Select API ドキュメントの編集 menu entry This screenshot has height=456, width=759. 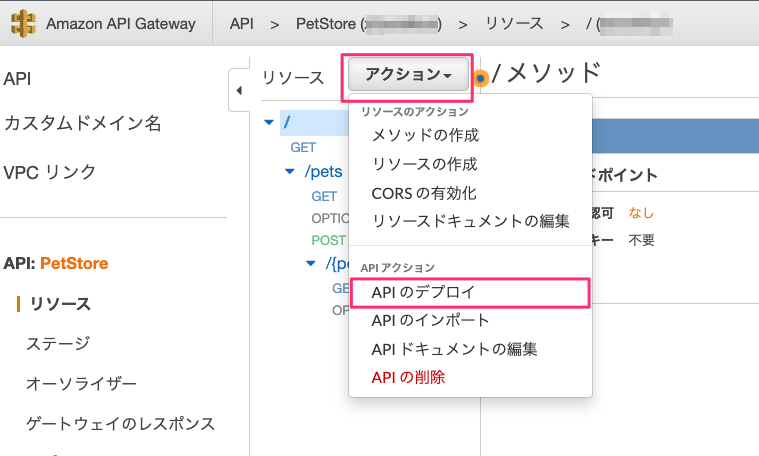point(454,349)
